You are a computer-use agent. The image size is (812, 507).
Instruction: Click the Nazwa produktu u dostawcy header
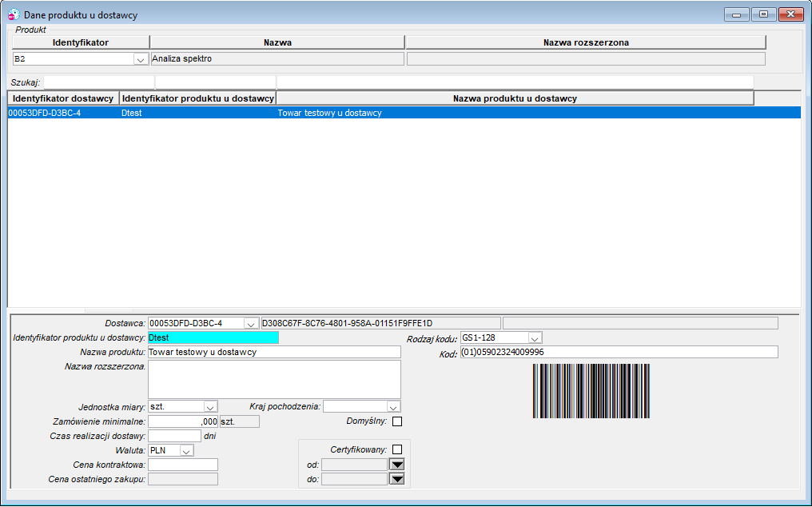coord(515,98)
